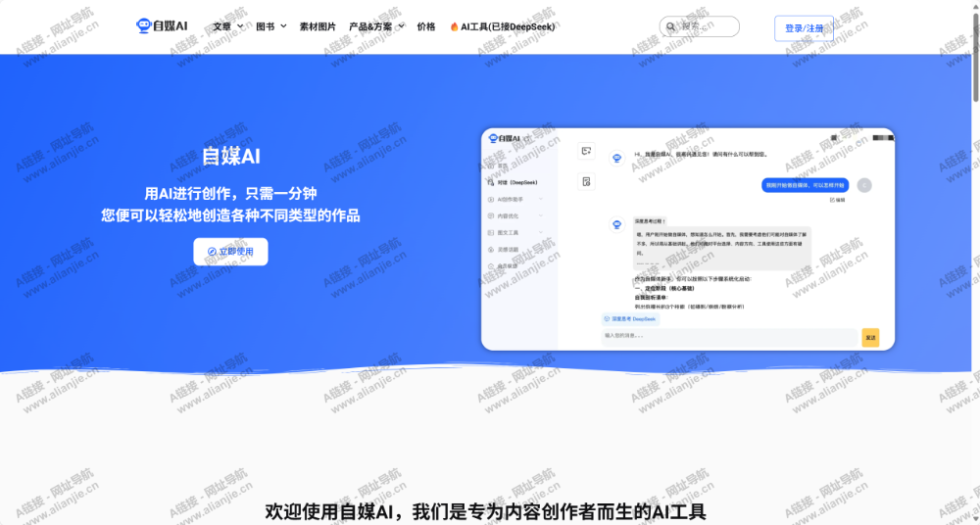Click the hero heading 自媒AI

230,157
